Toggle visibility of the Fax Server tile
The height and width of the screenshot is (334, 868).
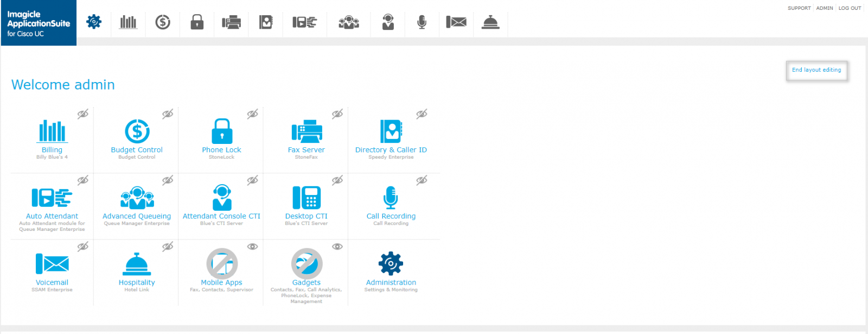[337, 114]
